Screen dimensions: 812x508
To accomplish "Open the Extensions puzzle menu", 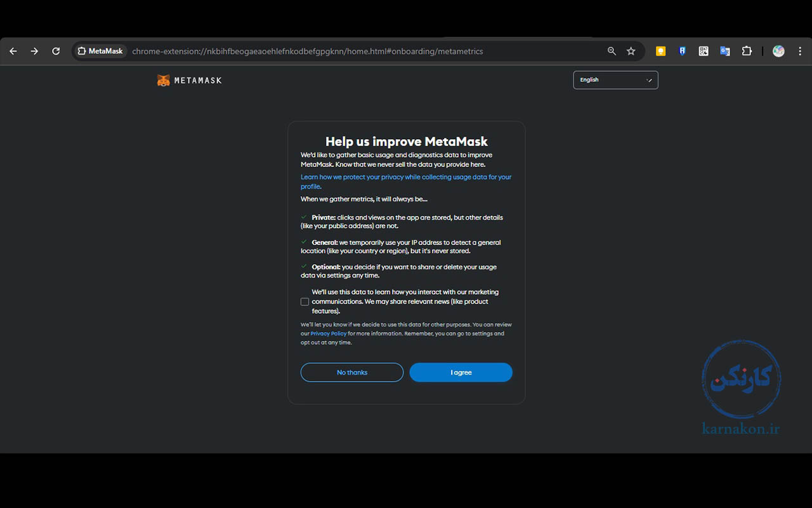I will coord(747,51).
